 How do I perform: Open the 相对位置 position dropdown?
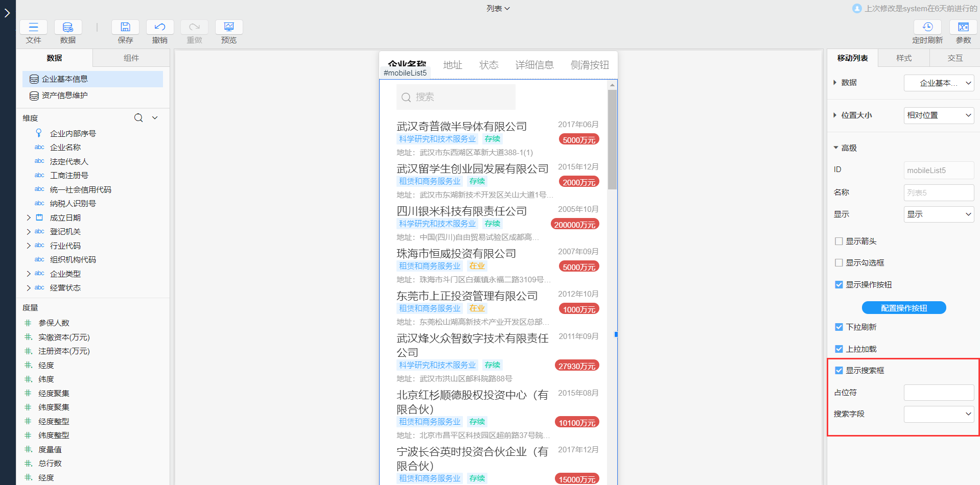(938, 115)
